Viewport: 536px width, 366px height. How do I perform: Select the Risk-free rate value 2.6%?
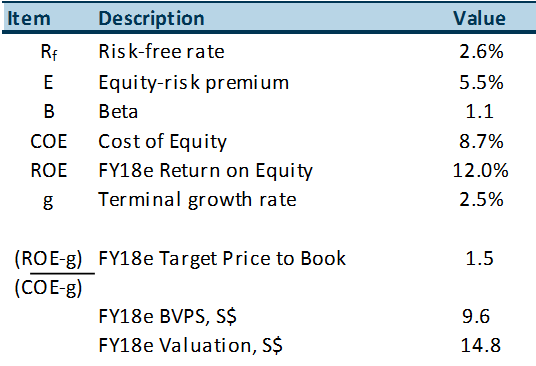[x=481, y=52]
